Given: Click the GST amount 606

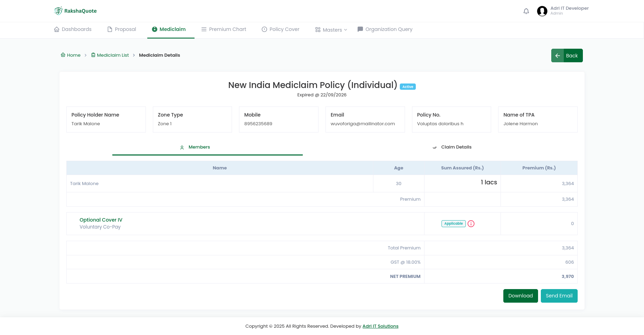Looking at the screenshot, I should (569, 262).
